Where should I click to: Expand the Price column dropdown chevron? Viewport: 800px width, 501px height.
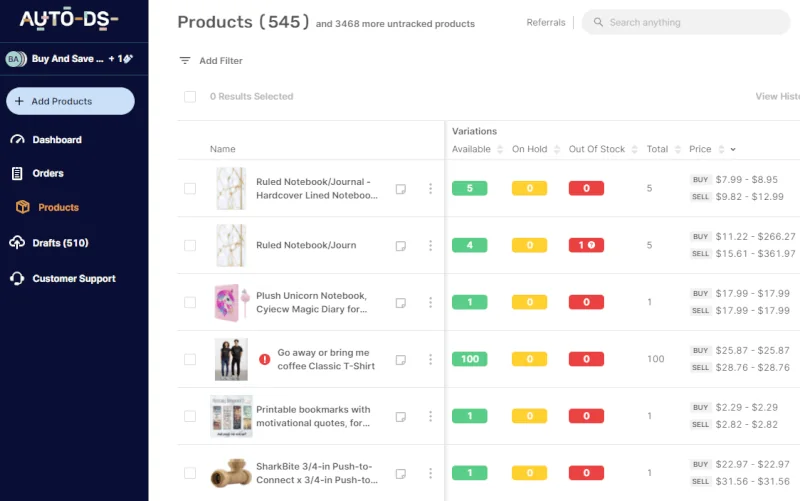[x=733, y=149]
